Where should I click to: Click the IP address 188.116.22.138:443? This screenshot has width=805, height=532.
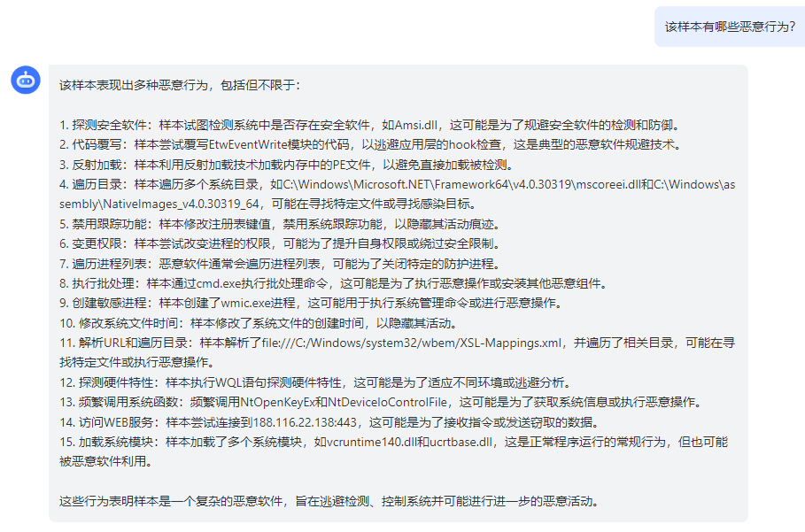(x=305, y=423)
